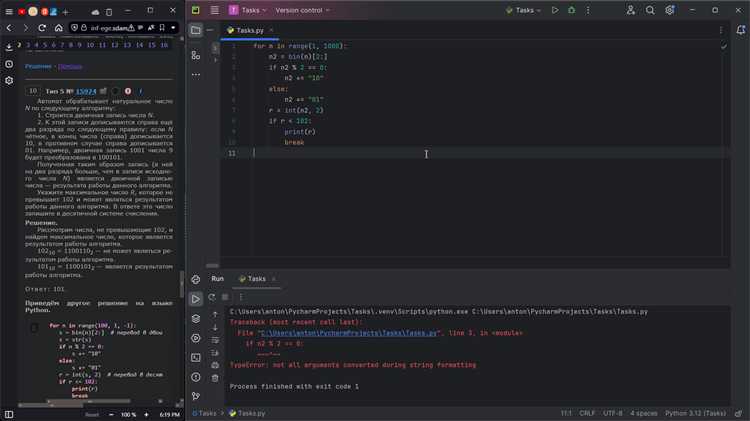Click the Python 3.12 (Tasks) interpreter status
Viewport: 750px width, 421px height.
[x=697, y=413]
